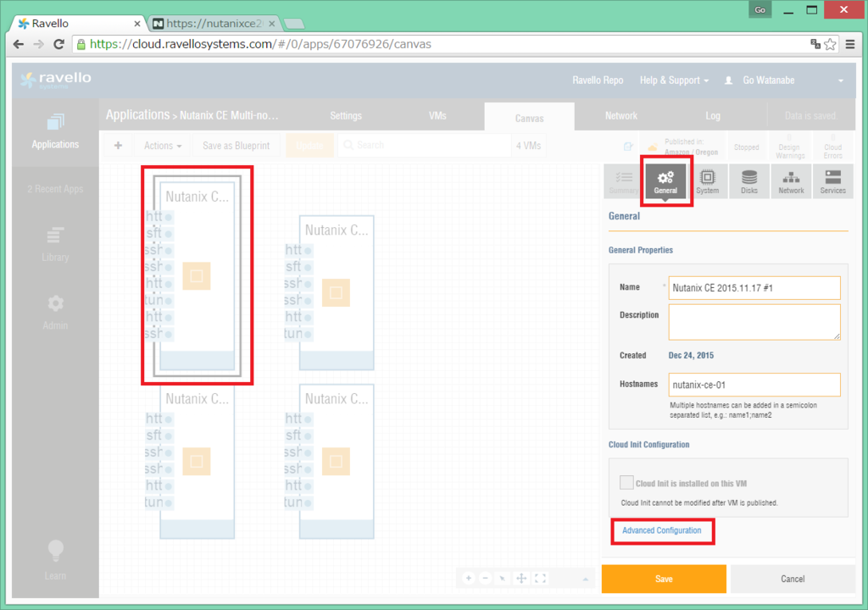Click the edit note icon near Published info

point(628,147)
